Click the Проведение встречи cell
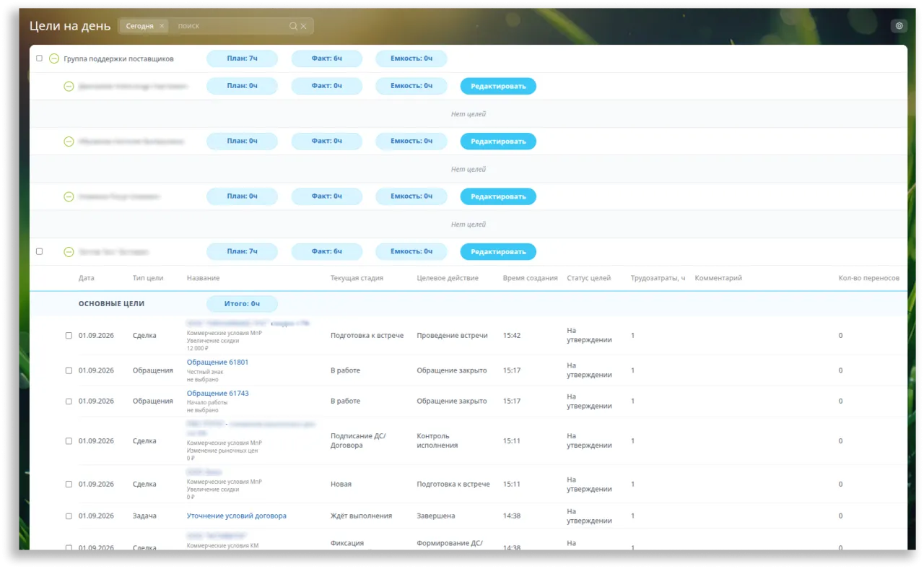 pyautogui.click(x=452, y=336)
